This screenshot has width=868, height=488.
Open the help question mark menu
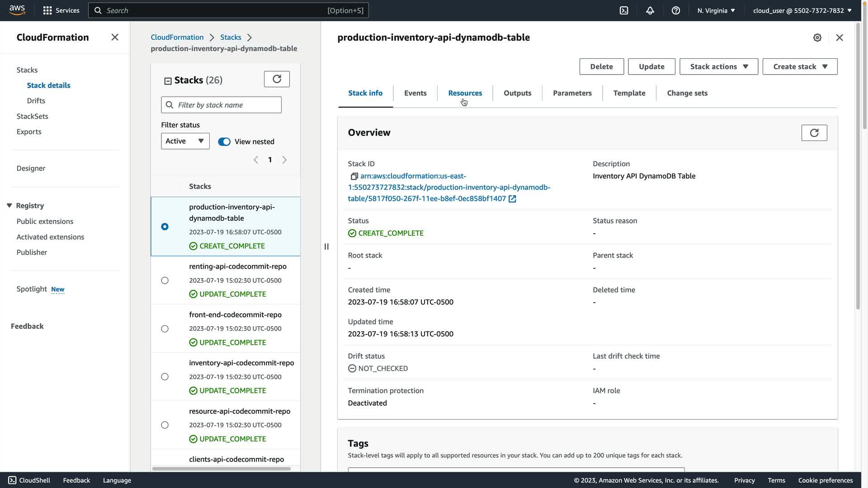(x=675, y=10)
